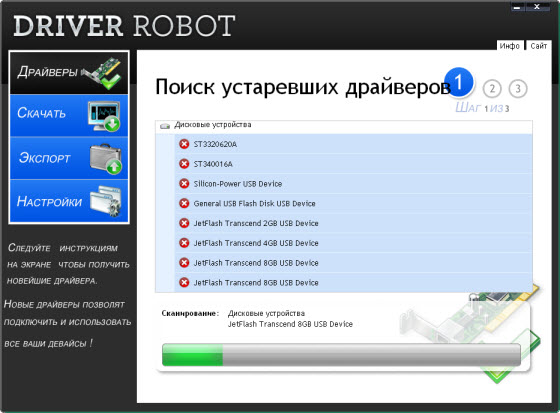Image resolution: width=560 pixels, height=413 pixels.
Task: Click red X icon next to JetFlash Transcend 4GB
Action: point(184,243)
